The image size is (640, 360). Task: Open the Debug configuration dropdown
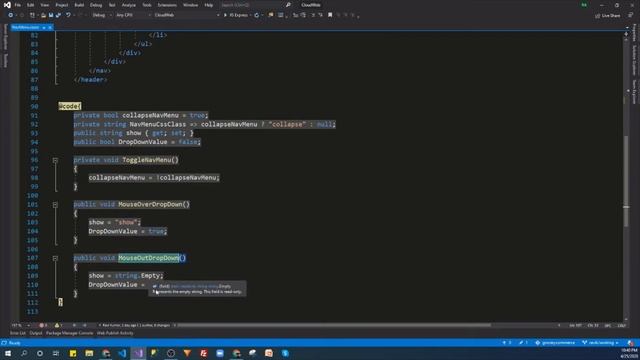coord(102,15)
